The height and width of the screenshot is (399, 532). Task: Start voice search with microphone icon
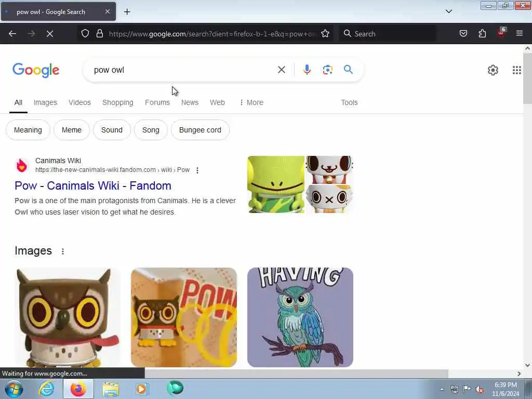pos(307,70)
